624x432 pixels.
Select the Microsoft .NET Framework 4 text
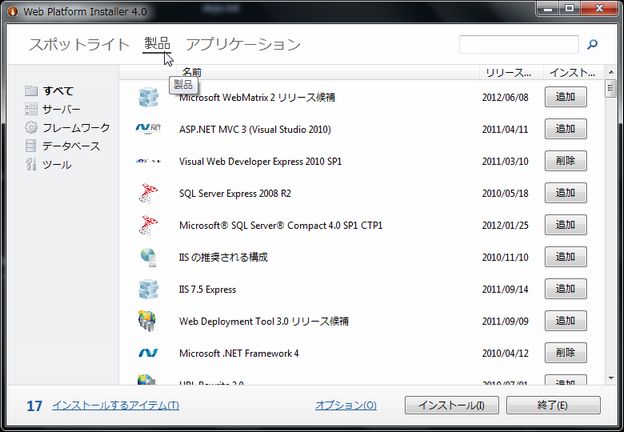point(239,353)
